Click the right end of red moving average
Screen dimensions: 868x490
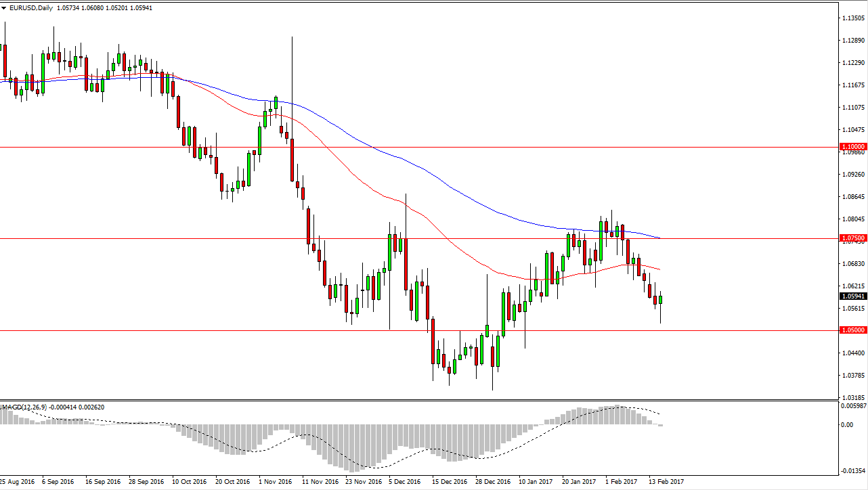[x=659, y=269]
